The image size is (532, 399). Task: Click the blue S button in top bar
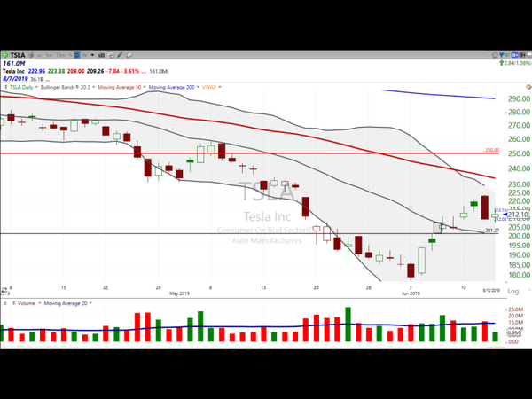(x=514, y=55)
